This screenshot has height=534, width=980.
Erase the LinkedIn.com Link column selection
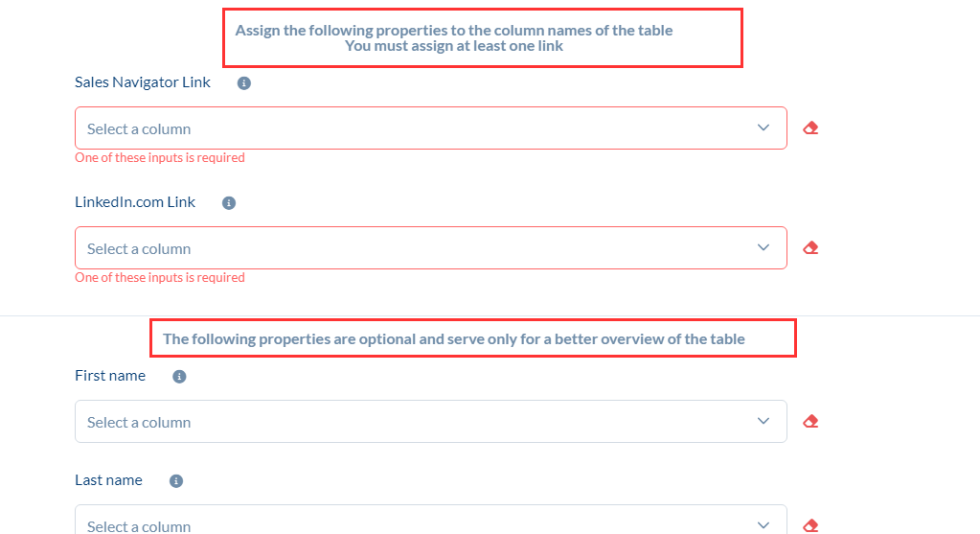pos(810,248)
